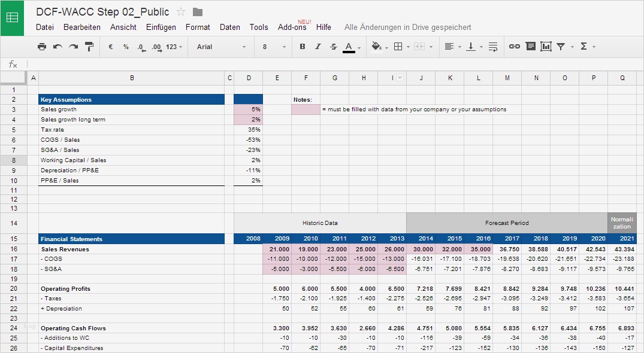Expand the 123 number format dropdown
Image resolution: width=644 pixels, height=353 pixels.
coord(174,47)
